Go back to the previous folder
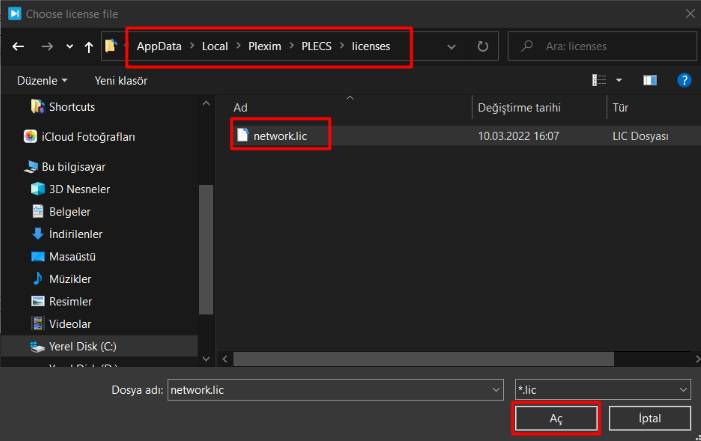This screenshot has width=701, height=441. coord(18,47)
